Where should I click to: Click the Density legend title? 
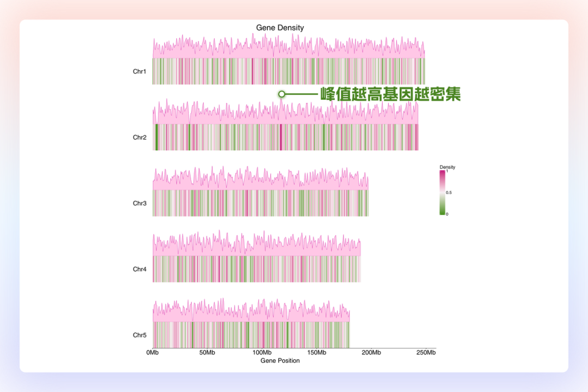447,167
